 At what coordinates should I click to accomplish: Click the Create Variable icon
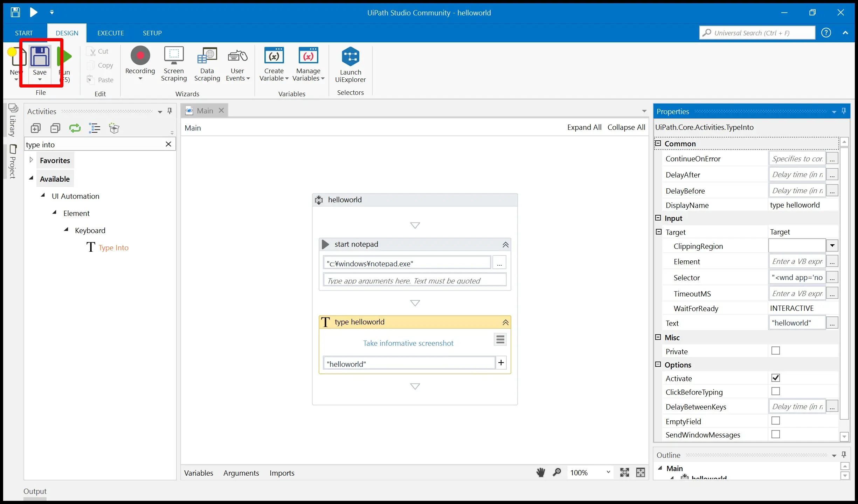click(x=274, y=56)
